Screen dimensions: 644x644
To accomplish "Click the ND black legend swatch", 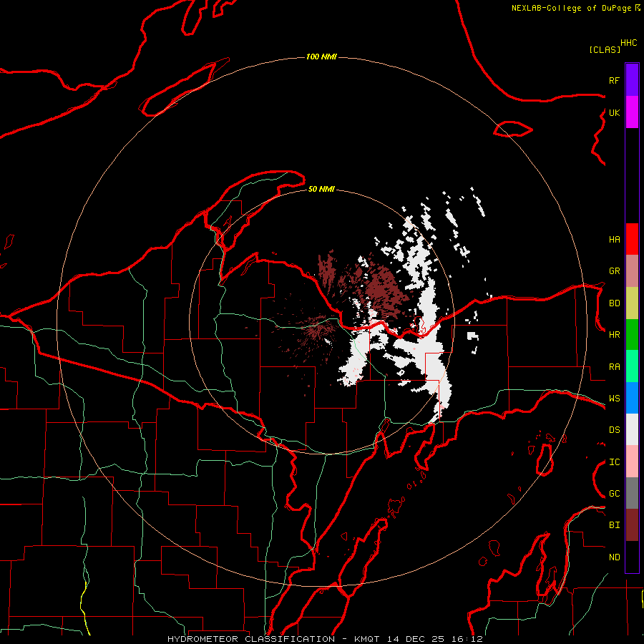I will click(x=632, y=557).
